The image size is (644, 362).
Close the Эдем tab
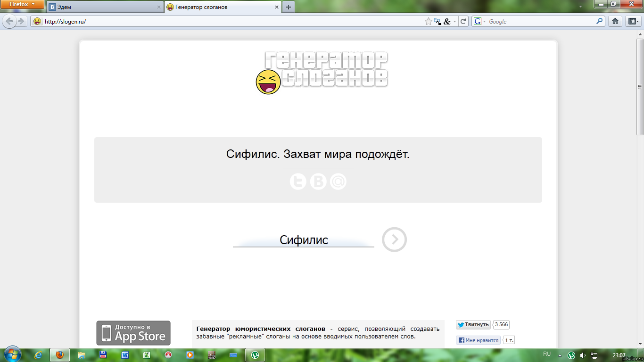point(158,7)
